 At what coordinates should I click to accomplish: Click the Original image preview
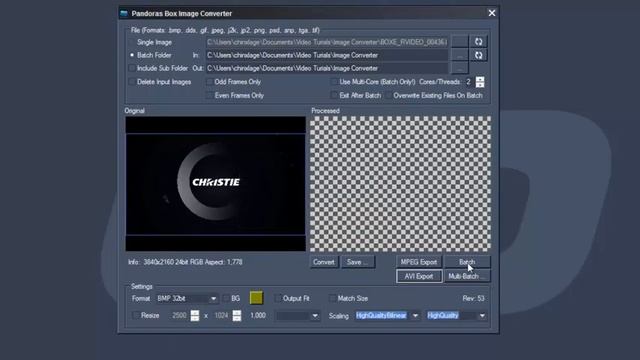(x=216, y=184)
